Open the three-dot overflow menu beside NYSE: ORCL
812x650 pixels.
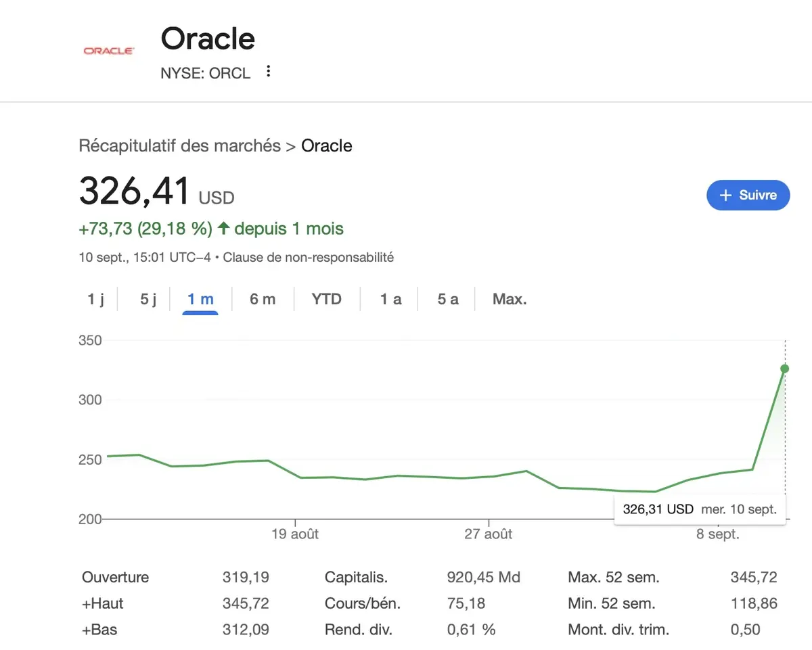pyautogui.click(x=268, y=70)
